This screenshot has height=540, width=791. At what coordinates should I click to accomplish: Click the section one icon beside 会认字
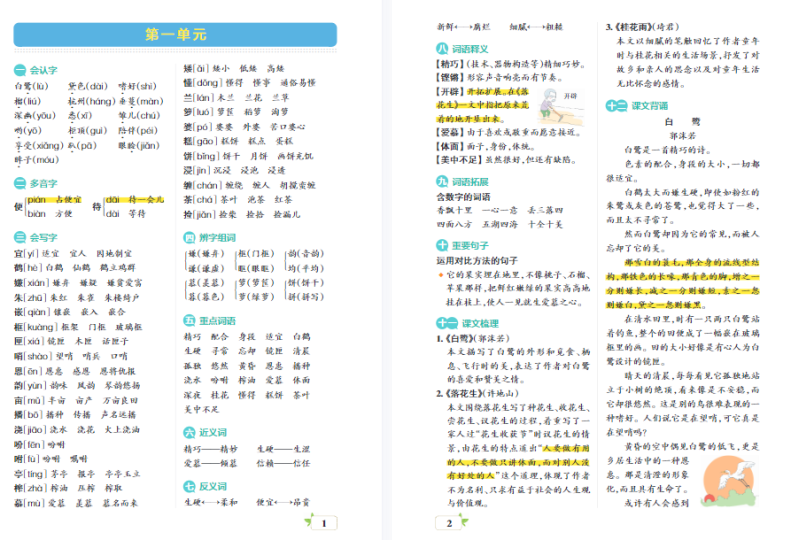click(19, 70)
